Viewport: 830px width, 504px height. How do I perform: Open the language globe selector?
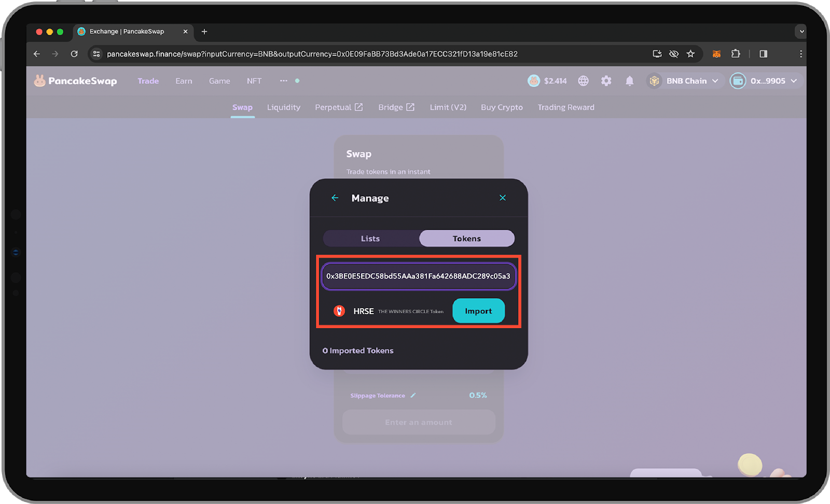point(584,81)
